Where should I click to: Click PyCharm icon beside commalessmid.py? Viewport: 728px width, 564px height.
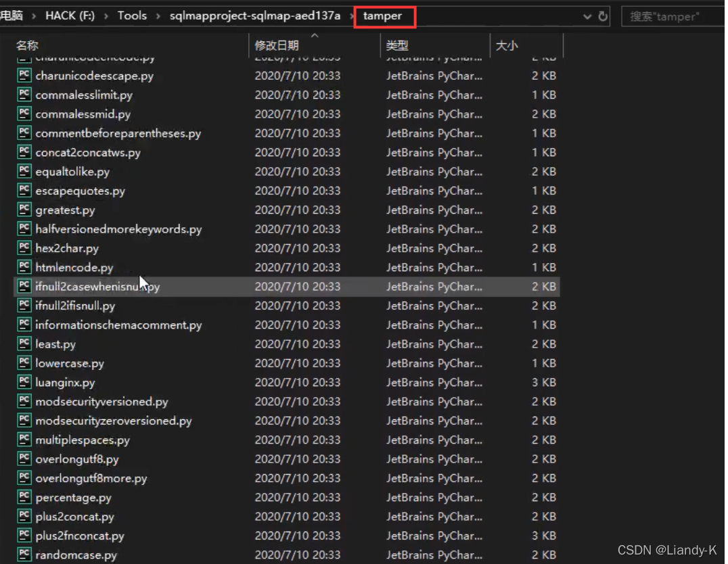pos(24,114)
